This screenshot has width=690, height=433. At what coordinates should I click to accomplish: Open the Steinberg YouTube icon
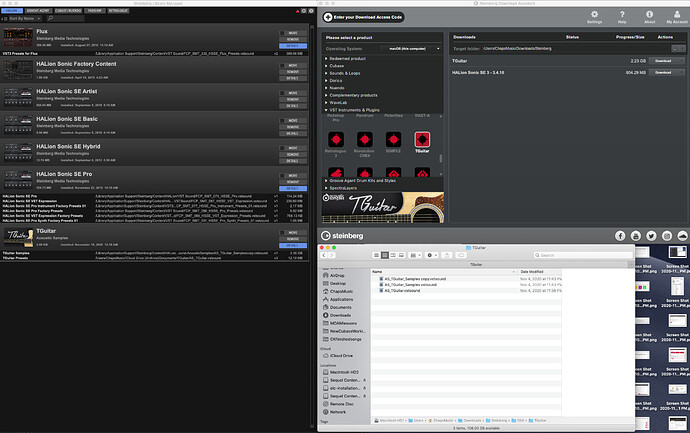[635, 236]
